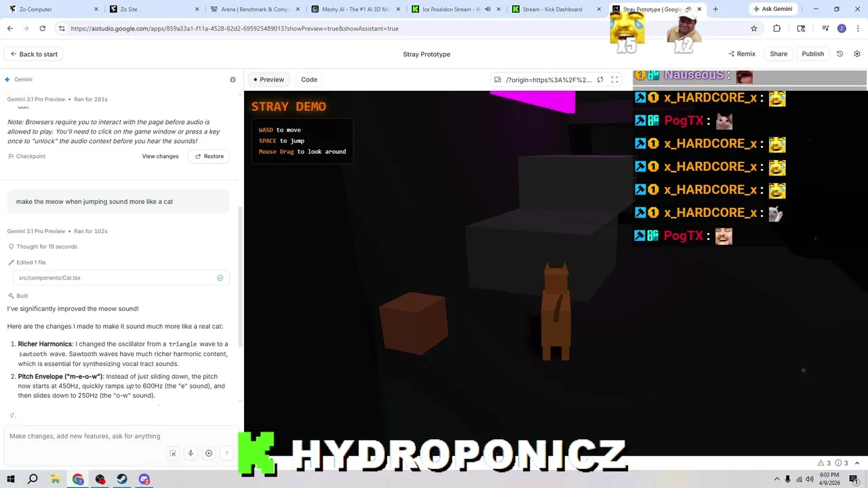Image resolution: width=868 pixels, height=488 pixels.
Task: Click the warnings count indicator
Action: tap(824, 463)
